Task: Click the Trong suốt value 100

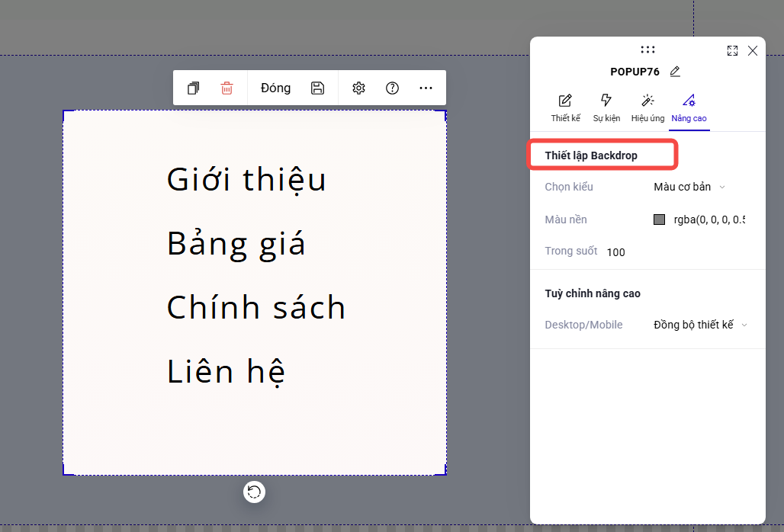Action: (616, 252)
